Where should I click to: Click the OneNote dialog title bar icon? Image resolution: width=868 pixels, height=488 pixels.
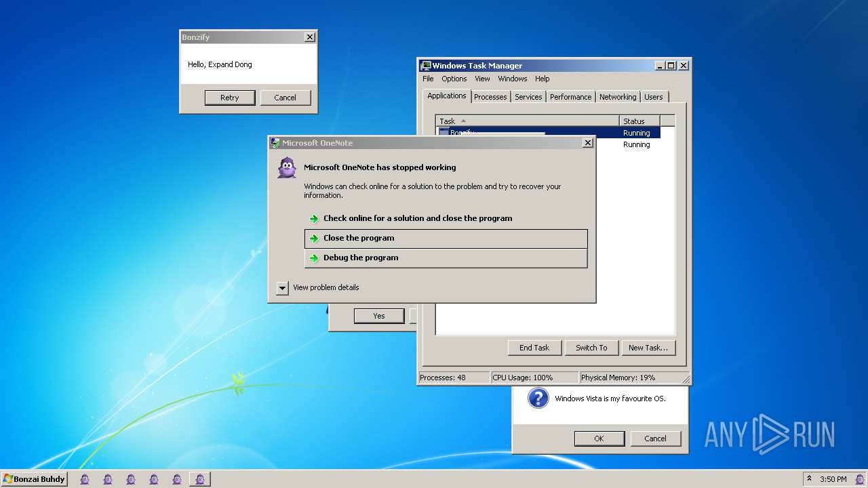coord(275,143)
